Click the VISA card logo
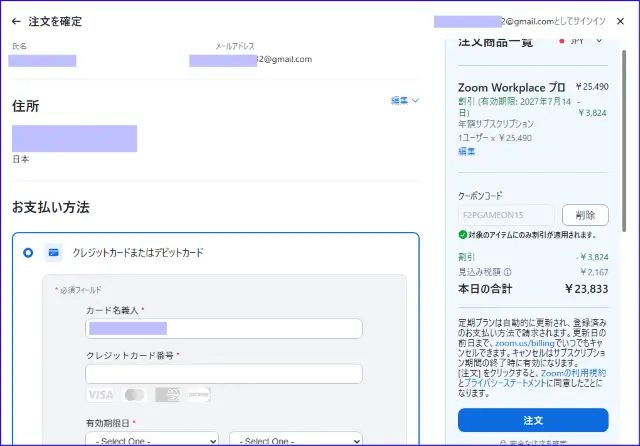 (x=100, y=395)
